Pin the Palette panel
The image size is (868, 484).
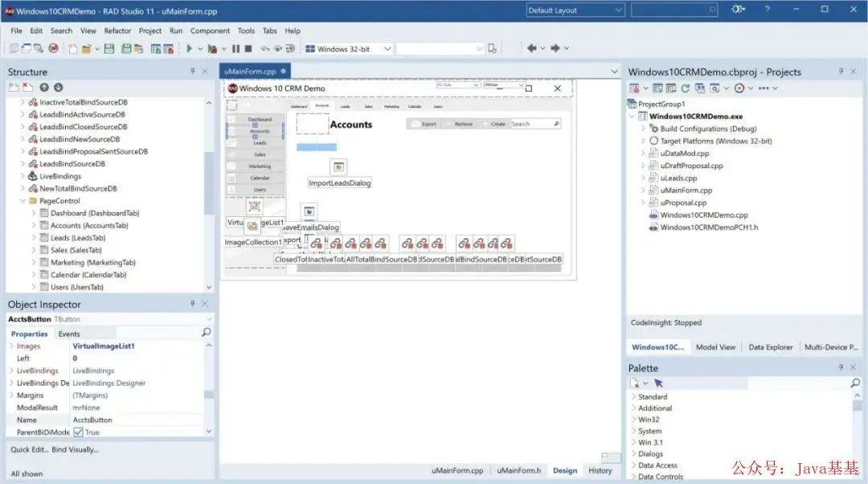click(x=841, y=367)
